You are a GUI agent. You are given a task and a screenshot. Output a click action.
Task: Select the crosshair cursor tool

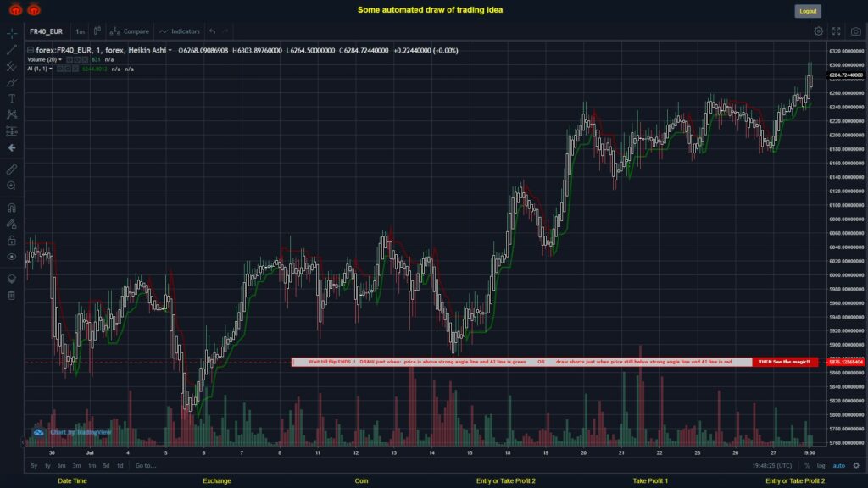(x=12, y=33)
